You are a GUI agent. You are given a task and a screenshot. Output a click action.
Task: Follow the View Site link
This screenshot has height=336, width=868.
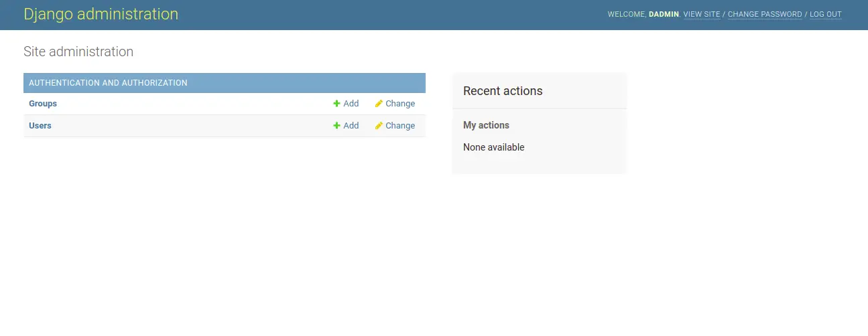(702, 14)
